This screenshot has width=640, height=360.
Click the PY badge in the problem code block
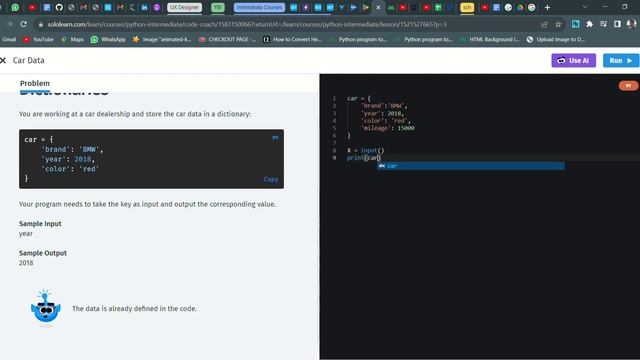coord(275,138)
